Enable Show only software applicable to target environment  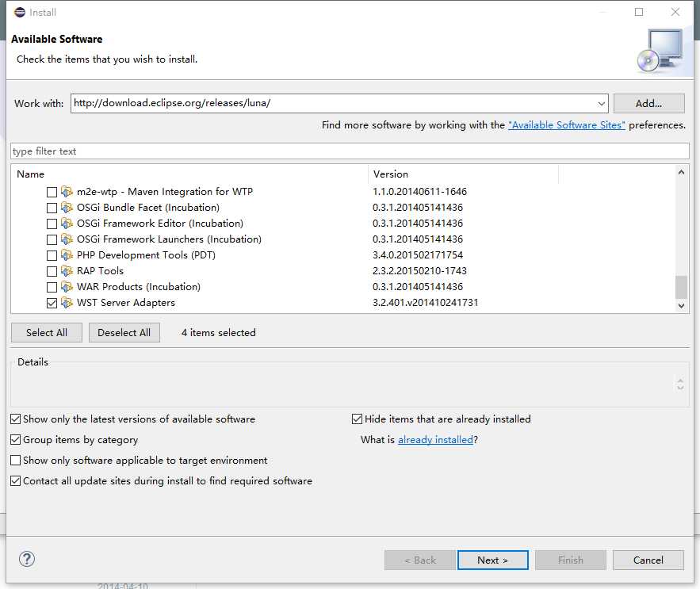click(16, 460)
